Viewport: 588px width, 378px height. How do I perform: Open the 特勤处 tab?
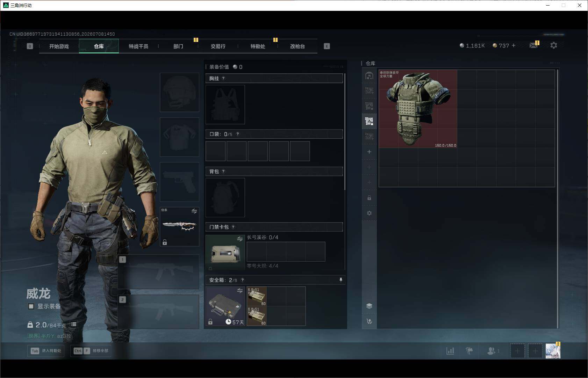(x=258, y=46)
